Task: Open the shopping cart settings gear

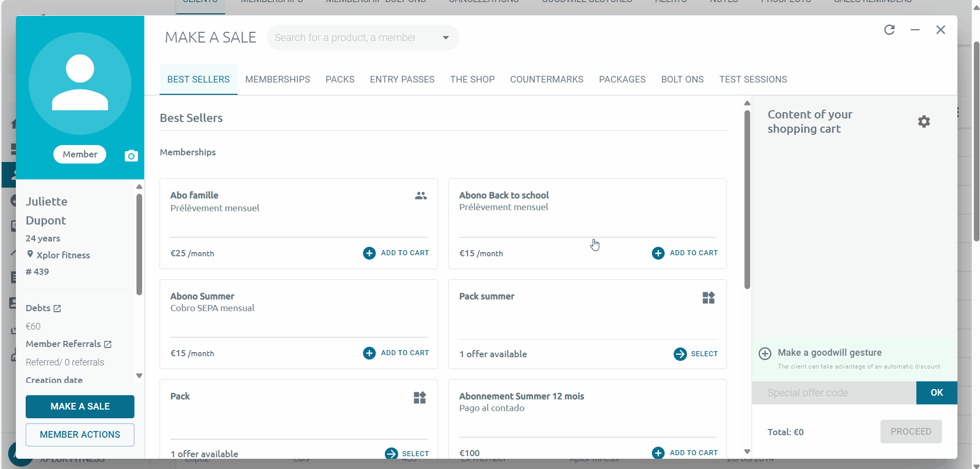Action: coord(924,121)
